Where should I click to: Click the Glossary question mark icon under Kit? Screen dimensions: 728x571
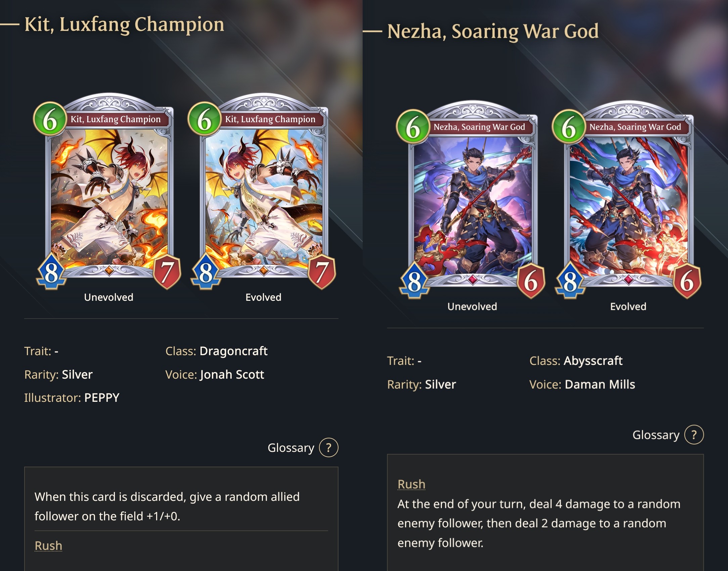click(328, 447)
